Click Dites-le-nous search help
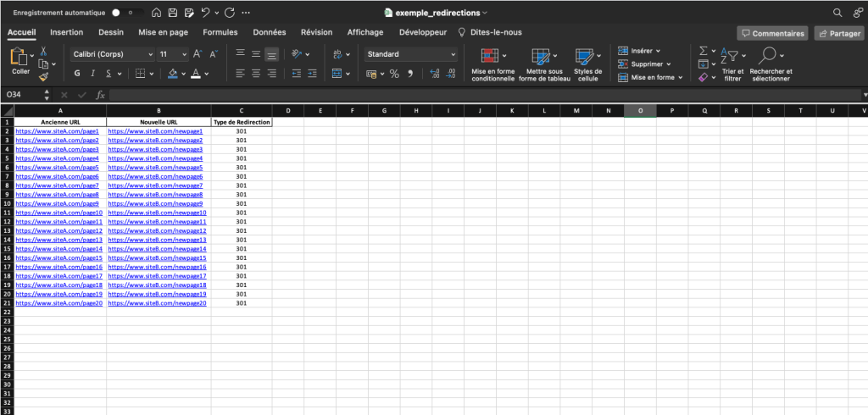This screenshot has height=415, width=868. click(x=490, y=33)
